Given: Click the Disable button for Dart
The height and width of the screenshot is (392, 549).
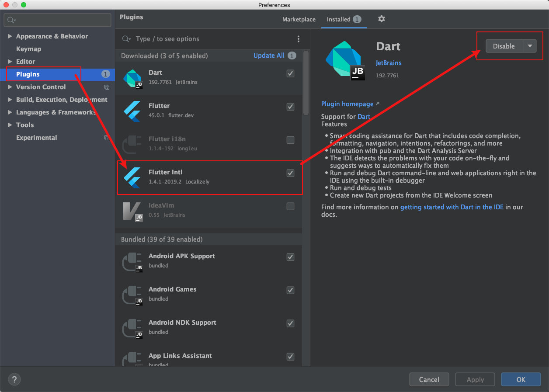Looking at the screenshot, I should 504,46.
